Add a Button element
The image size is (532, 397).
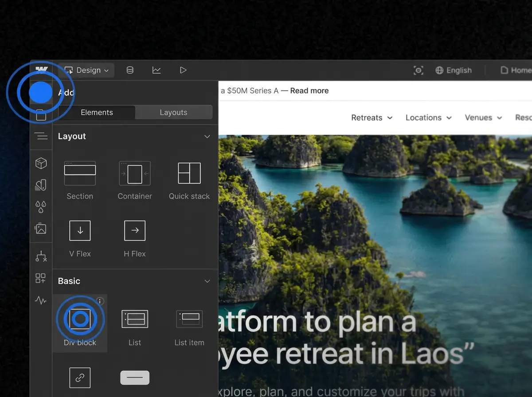(x=135, y=378)
